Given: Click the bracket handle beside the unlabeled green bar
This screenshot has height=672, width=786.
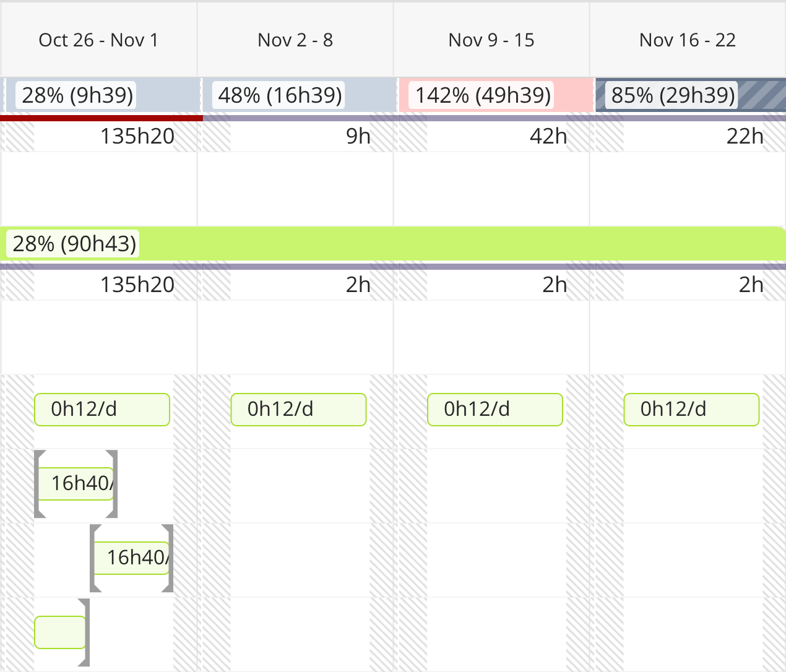Looking at the screenshot, I should pos(85,632).
